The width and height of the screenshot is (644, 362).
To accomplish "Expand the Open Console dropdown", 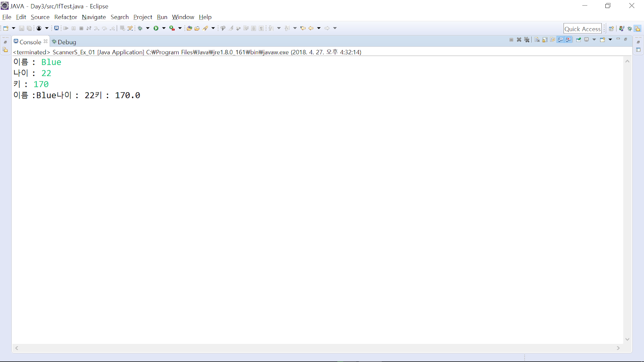I will [x=610, y=39].
